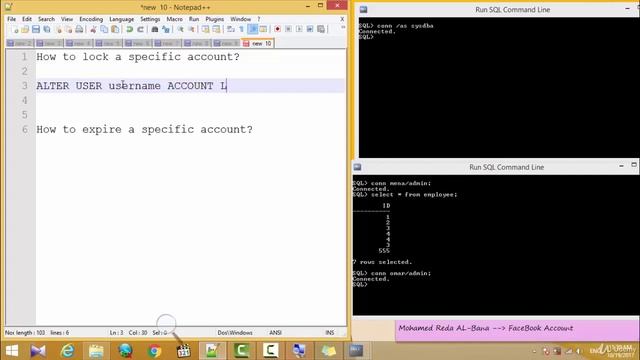640x360 pixels.
Task: Toggle INS mode in status bar
Action: (x=329, y=333)
